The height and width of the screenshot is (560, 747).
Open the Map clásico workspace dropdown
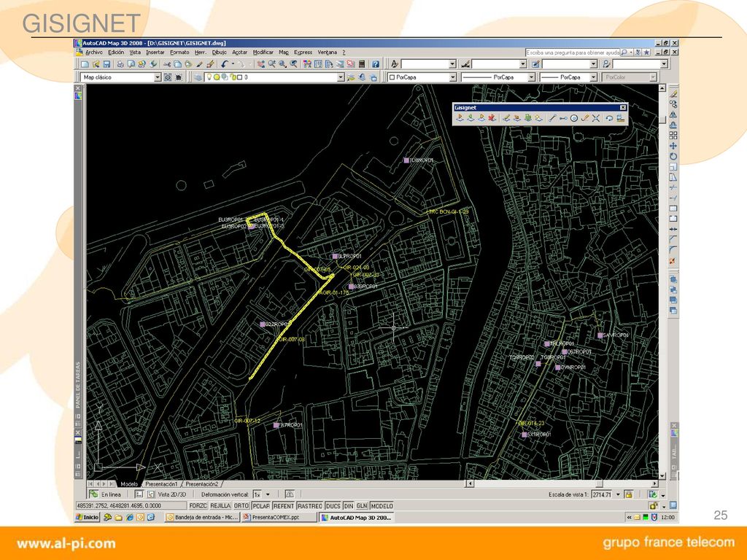tap(158, 77)
